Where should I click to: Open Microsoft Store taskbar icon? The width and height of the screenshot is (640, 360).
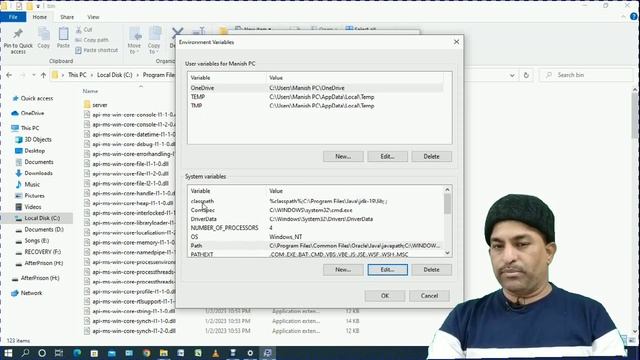94,353
